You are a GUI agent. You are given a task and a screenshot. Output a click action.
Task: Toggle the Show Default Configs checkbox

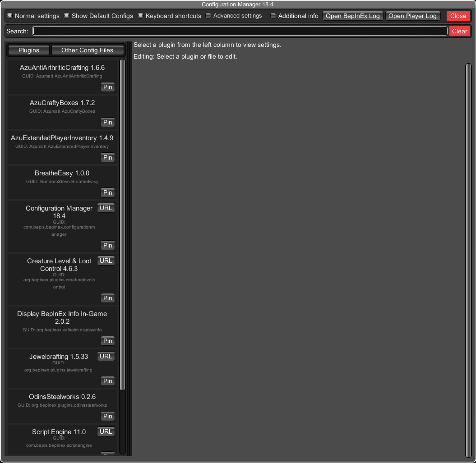(x=66, y=15)
